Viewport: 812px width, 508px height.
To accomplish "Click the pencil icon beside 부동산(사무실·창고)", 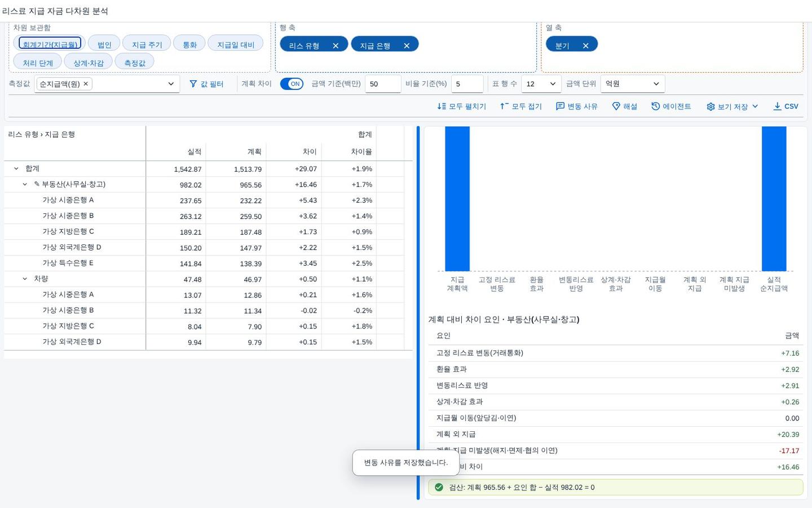I will pyautogui.click(x=37, y=185).
